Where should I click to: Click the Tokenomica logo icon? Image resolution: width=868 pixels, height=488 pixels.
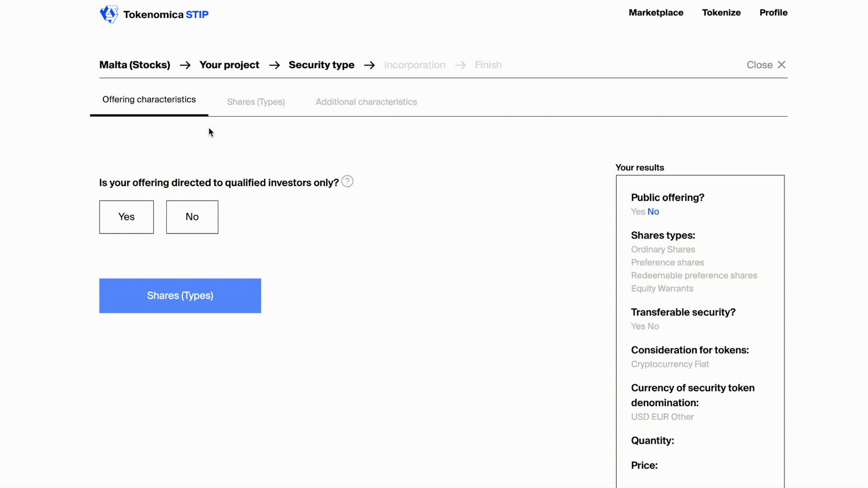(109, 14)
